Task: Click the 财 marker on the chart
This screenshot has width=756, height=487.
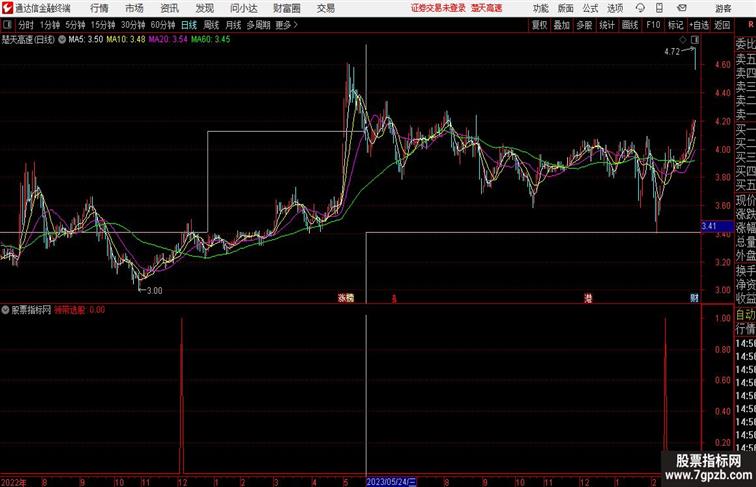Action: (x=694, y=298)
